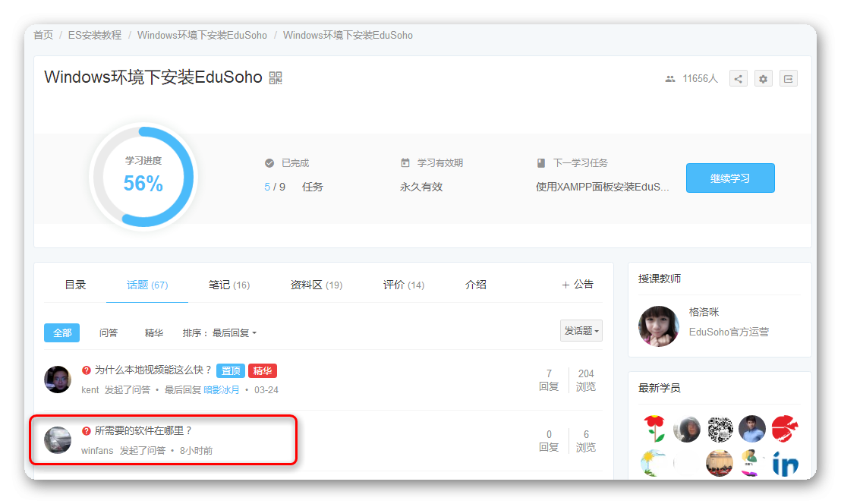This screenshot has width=841, height=504.
Task: Open the 资料区 tab
Action: pyautogui.click(x=316, y=285)
